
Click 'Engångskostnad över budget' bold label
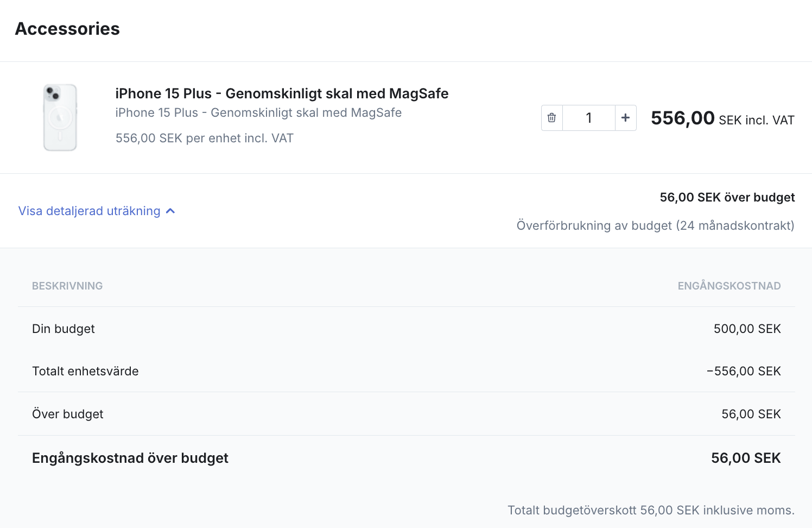130,458
